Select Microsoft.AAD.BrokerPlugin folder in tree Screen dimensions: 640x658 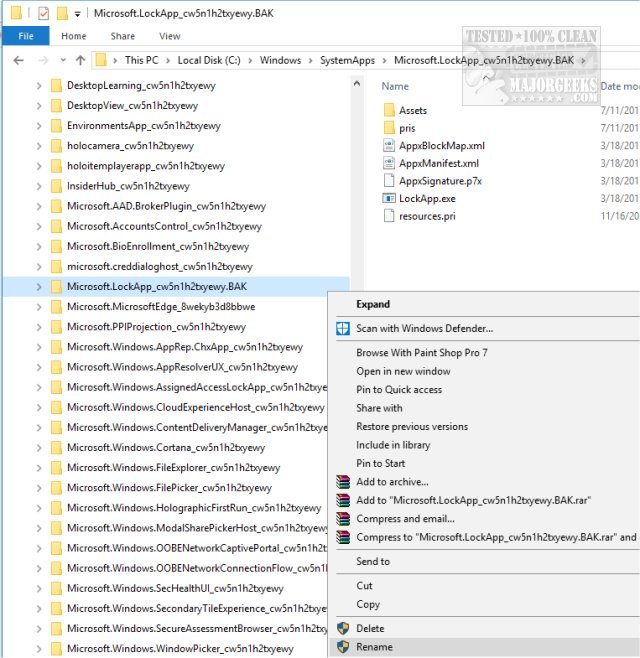[166, 206]
